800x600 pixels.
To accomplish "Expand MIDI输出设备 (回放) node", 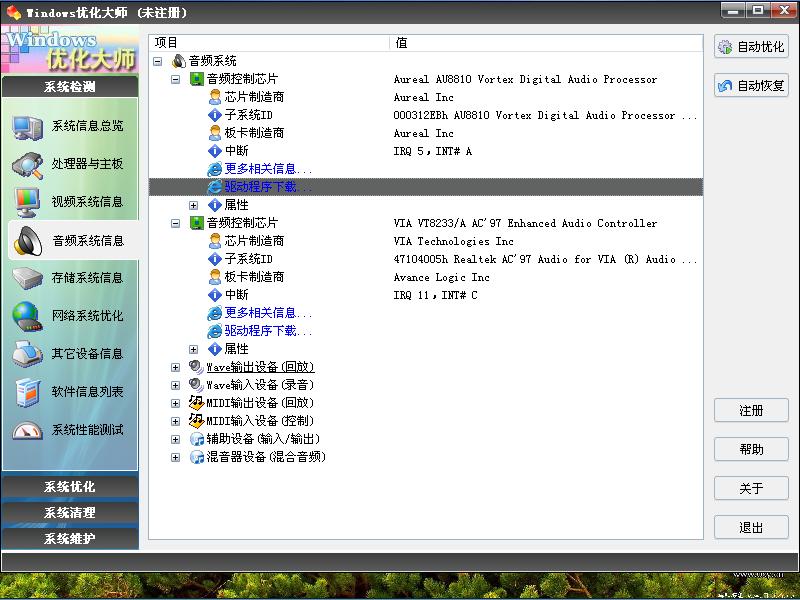I will pyautogui.click(x=176, y=403).
